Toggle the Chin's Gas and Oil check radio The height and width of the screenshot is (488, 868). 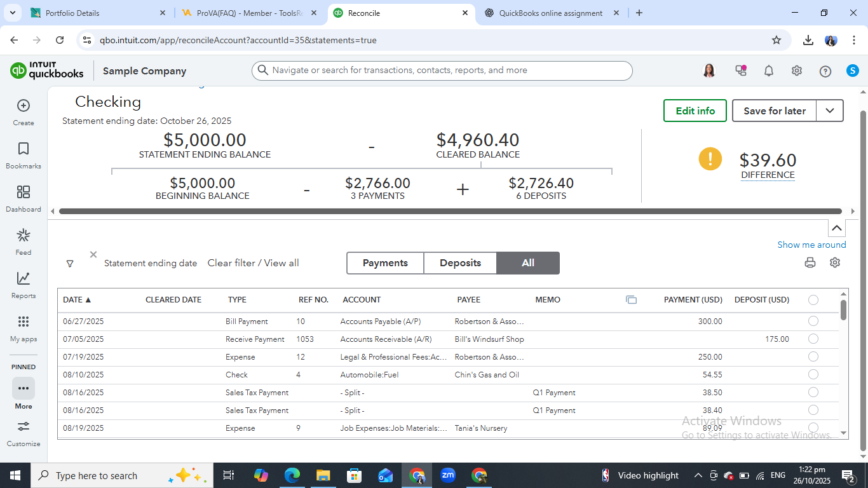click(x=813, y=375)
